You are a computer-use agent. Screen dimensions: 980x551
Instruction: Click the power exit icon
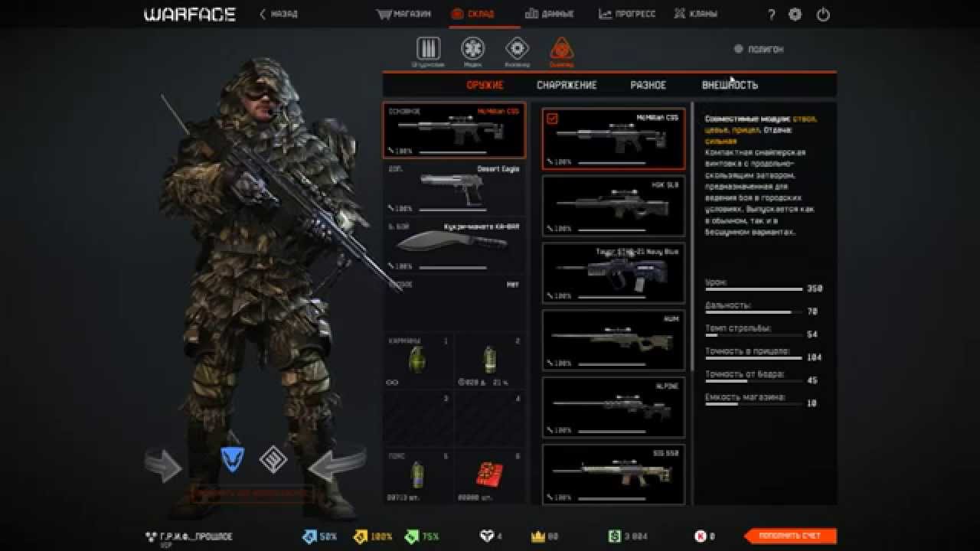(823, 15)
